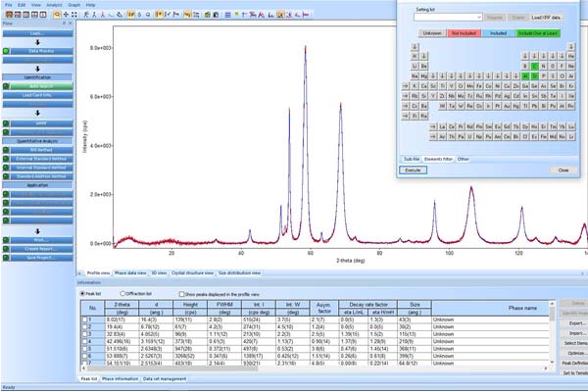Open the Graph menu
Image resolution: width=588 pixels, height=392 pixels.
[x=74, y=5]
